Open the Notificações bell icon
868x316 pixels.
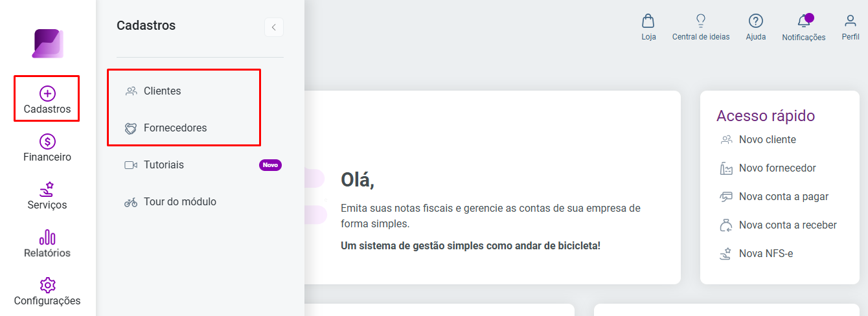(x=804, y=21)
